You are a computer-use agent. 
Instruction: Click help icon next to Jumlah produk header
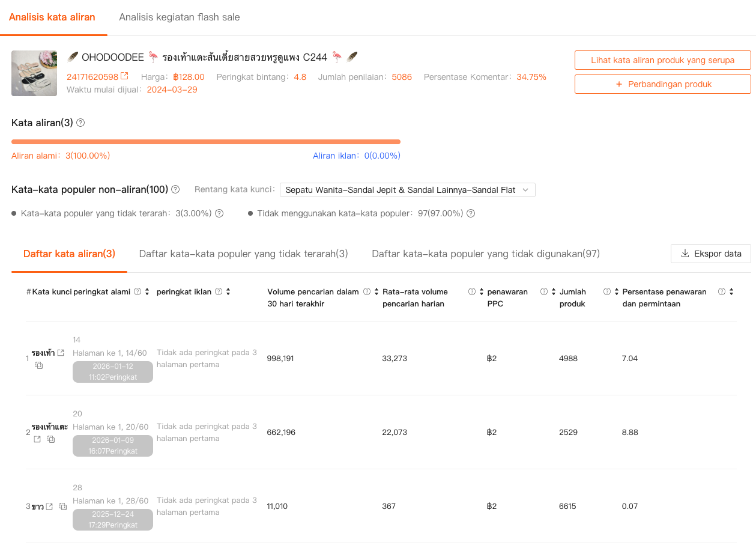coord(607,292)
